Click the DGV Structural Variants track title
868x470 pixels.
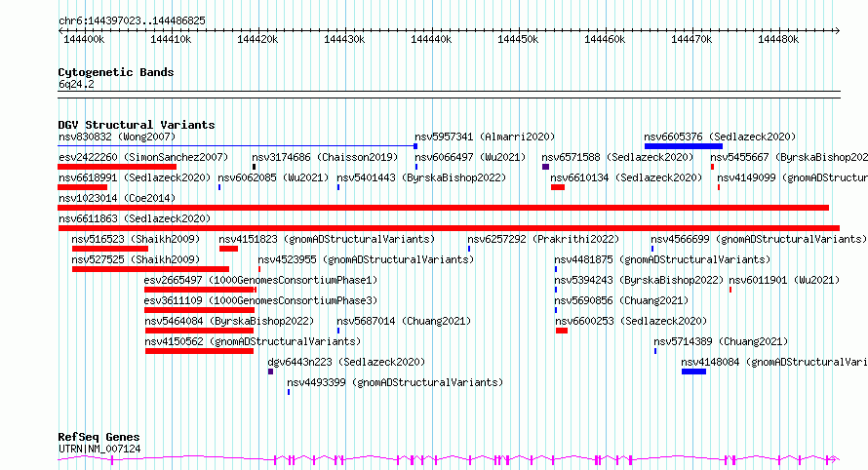point(137,125)
